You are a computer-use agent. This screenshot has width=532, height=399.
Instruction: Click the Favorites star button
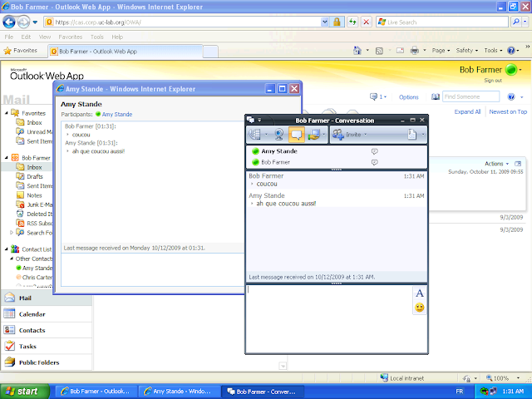click(x=20, y=51)
